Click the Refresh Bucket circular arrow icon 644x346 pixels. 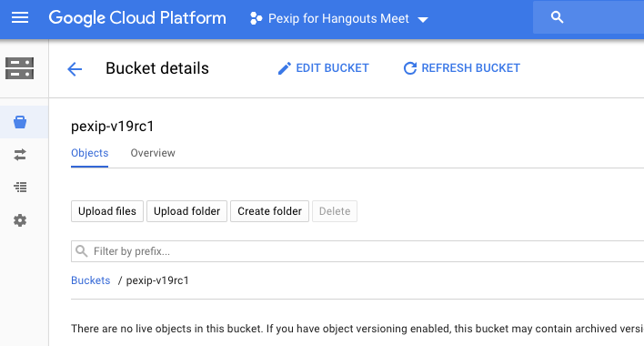410,68
